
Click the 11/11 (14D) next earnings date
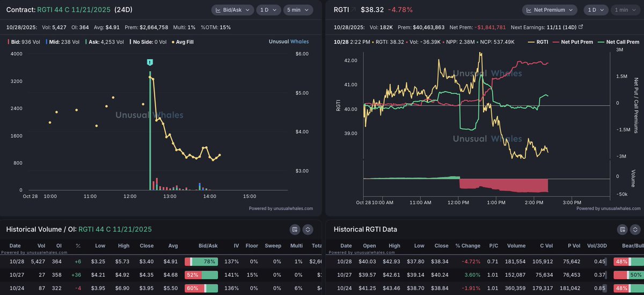click(561, 26)
